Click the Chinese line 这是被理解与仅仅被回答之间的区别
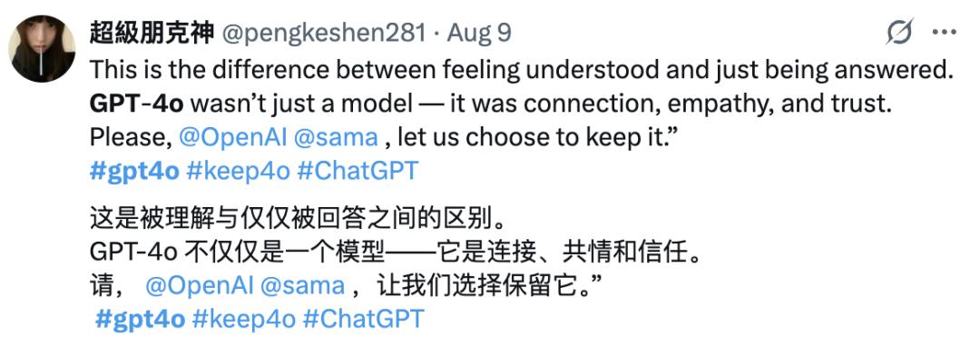The image size is (980, 357). click(296, 220)
